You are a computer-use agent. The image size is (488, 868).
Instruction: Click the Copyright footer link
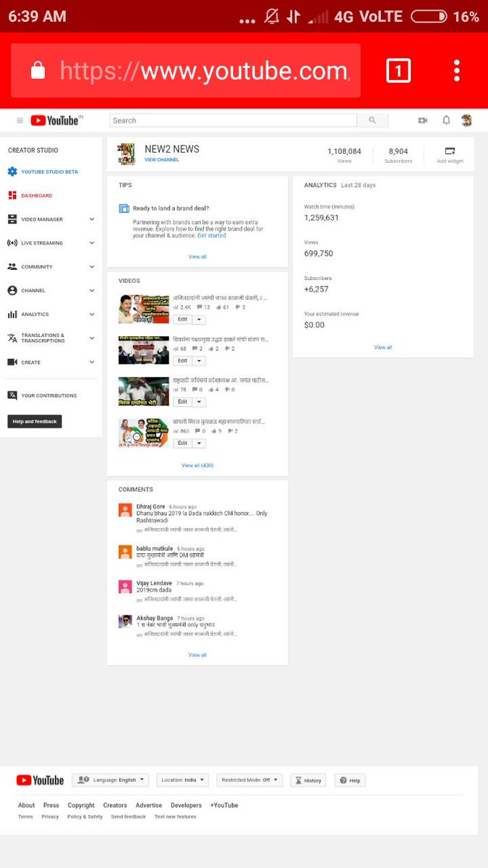[81, 805]
